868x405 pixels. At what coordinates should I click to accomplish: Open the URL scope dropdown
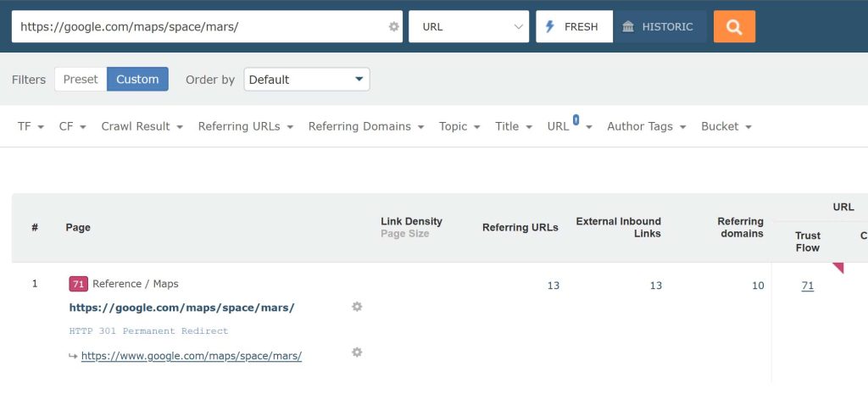(469, 26)
